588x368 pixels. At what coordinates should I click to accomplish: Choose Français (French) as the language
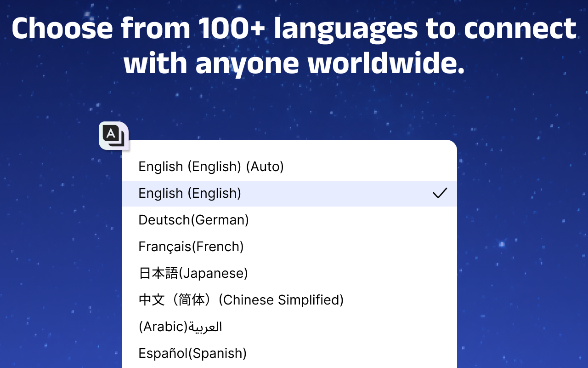191,247
